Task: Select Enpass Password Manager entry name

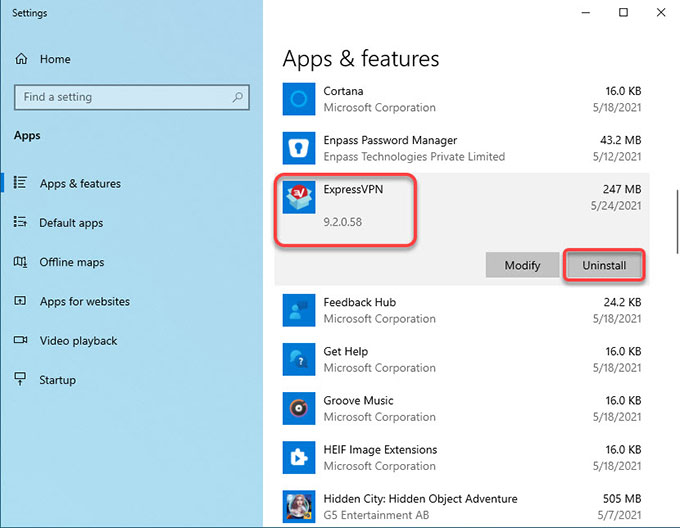Action: coord(390,140)
